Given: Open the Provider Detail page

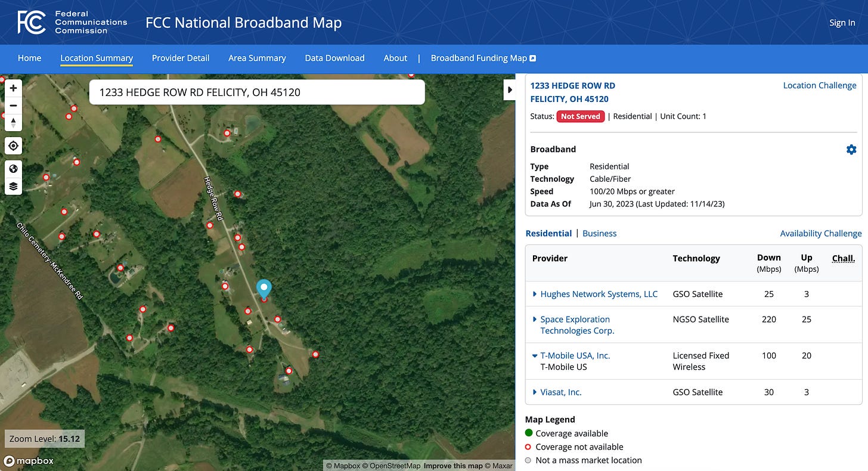Looking at the screenshot, I should [181, 58].
